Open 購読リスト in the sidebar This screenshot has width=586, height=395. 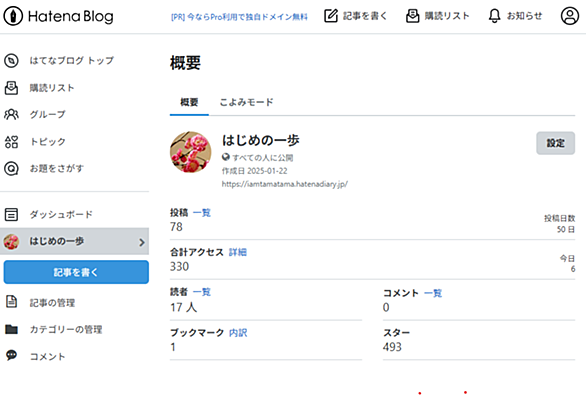tap(52, 88)
